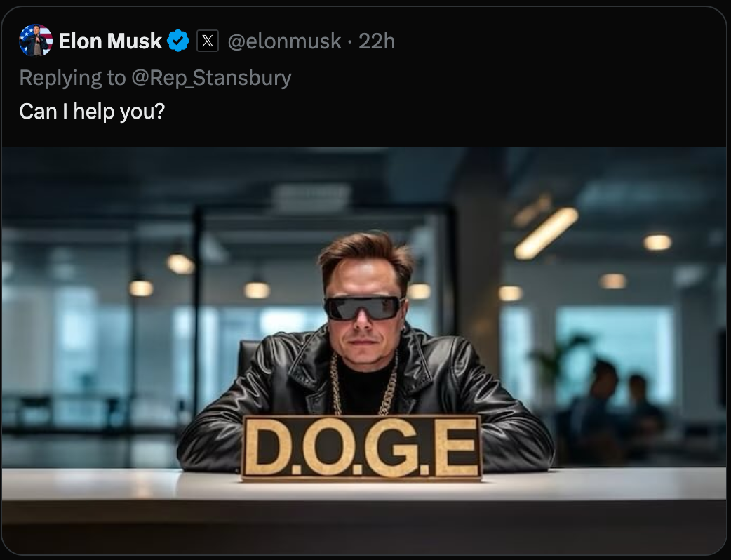Click the letter G on D.O.G.E sign
The image size is (731, 560).
click(393, 447)
